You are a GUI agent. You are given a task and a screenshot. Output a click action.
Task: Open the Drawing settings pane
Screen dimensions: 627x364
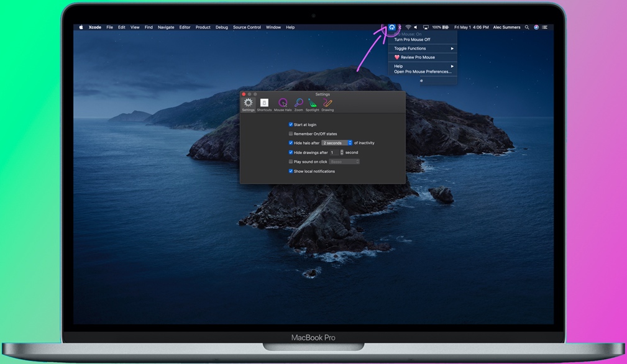click(x=327, y=103)
